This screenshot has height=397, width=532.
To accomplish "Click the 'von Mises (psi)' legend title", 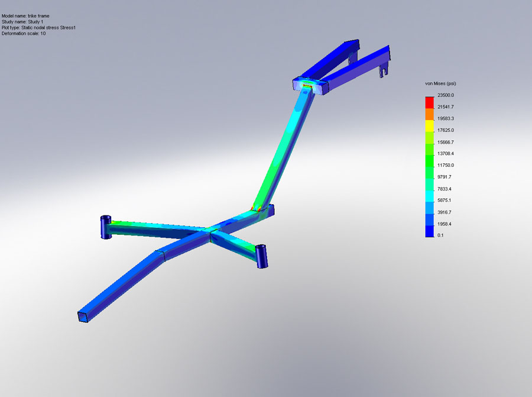I will tap(440, 83).
